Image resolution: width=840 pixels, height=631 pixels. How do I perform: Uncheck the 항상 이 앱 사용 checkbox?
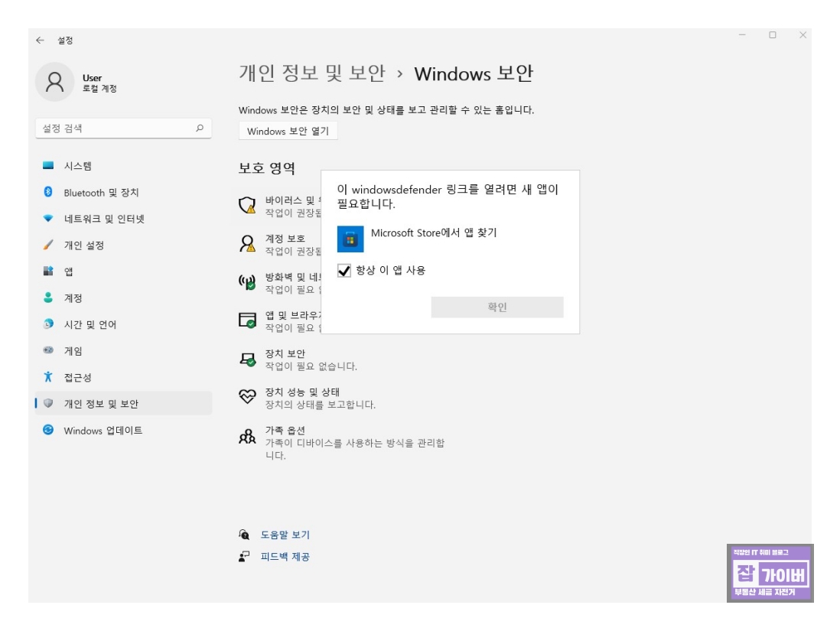coord(344,271)
